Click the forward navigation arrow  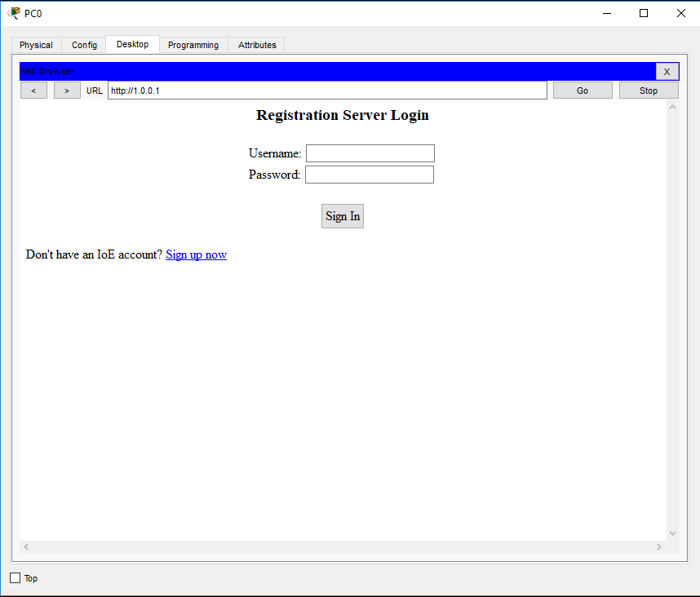tap(66, 90)
